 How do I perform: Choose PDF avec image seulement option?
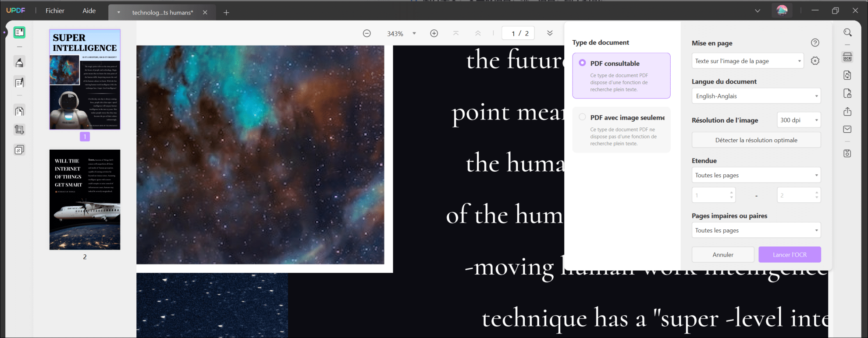pos(582,117)
